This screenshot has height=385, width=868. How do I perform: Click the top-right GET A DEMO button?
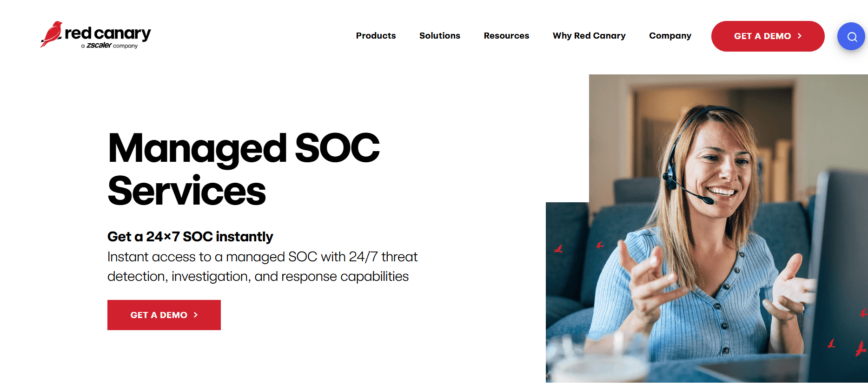768,36
